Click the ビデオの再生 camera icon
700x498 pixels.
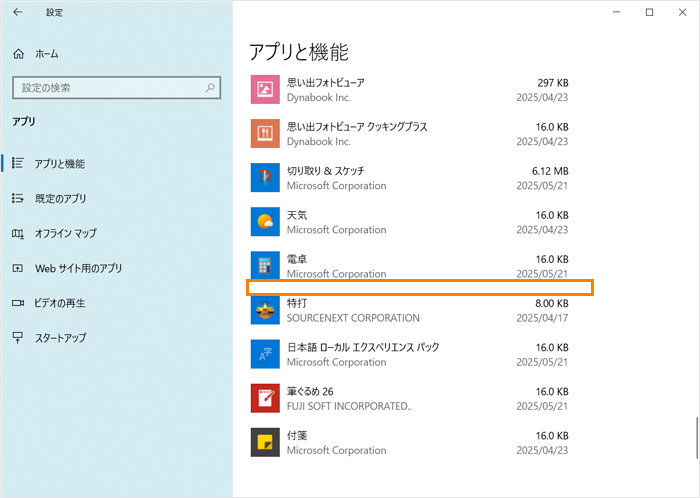(17, 303)
